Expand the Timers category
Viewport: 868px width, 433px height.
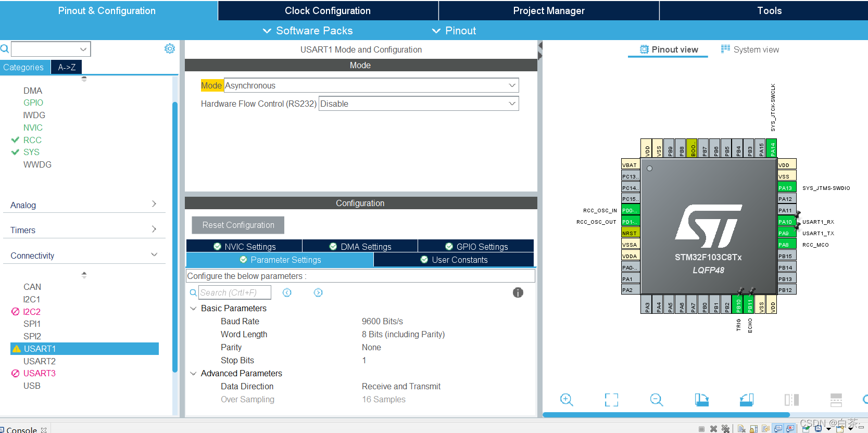pyautogui.click(x=154, y=229)
